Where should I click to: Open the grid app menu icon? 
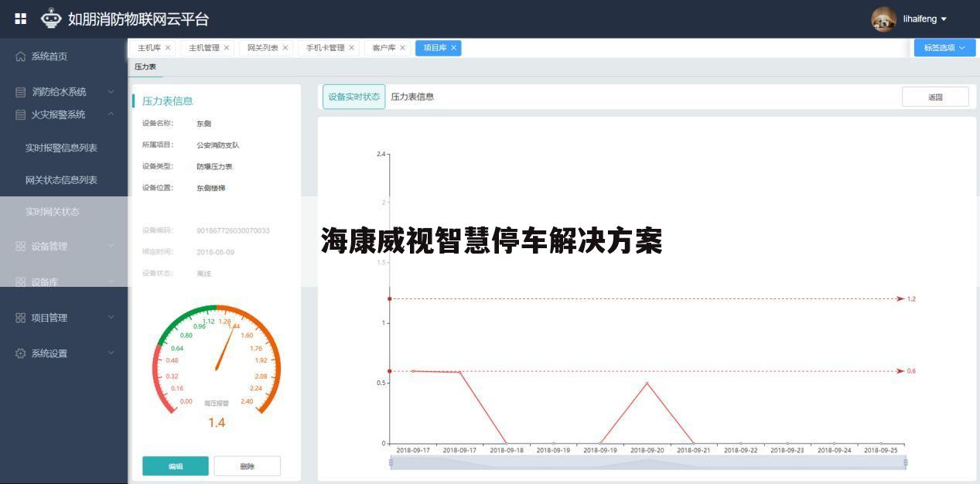click(x=21, y=19)
